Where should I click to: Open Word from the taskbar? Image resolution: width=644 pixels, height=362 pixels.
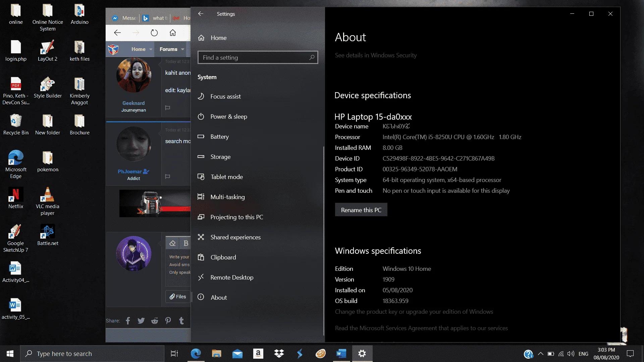341,354
